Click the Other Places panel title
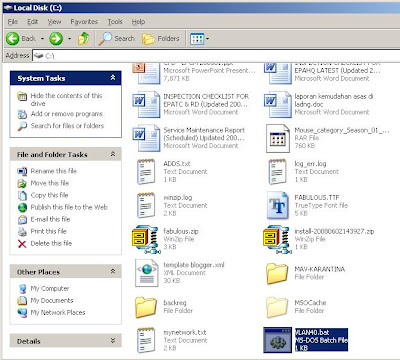Screen dimensions: 400x360 tap(38, 272)
